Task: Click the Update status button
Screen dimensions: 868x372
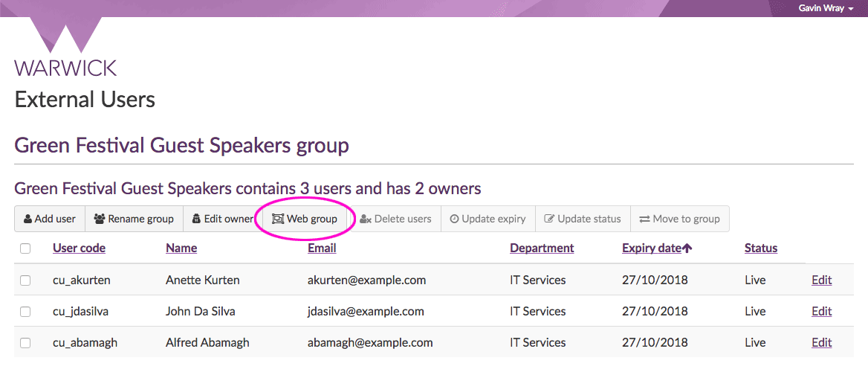Action: coord(583,219)
